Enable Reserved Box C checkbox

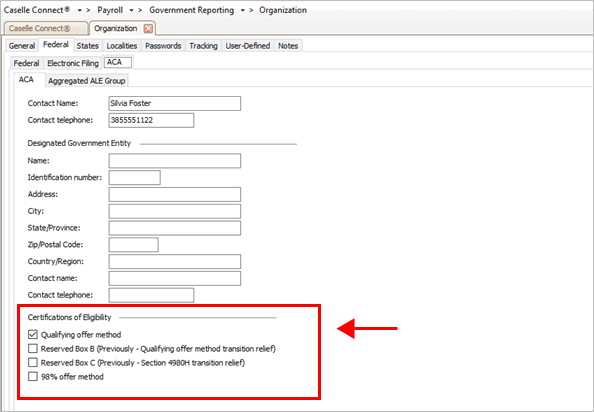pos(33,362)
